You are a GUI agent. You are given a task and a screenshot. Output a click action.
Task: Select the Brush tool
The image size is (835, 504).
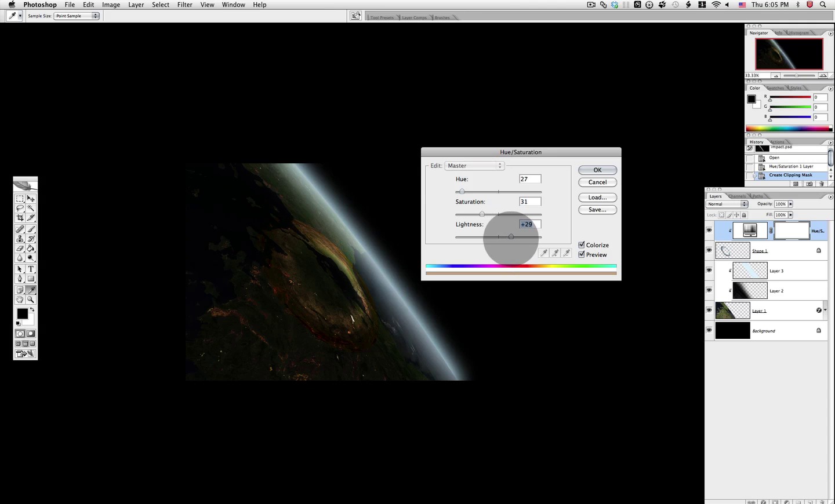click(31, 229)
